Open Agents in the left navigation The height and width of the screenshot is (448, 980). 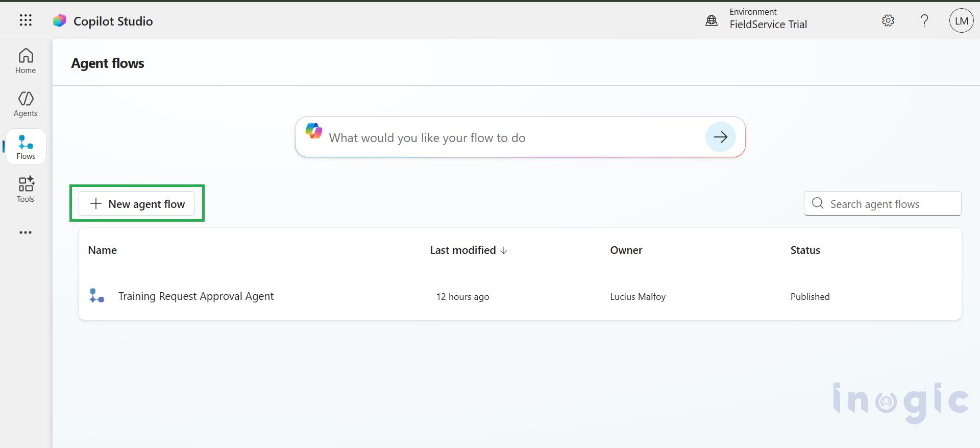click(x=26, y=104)
